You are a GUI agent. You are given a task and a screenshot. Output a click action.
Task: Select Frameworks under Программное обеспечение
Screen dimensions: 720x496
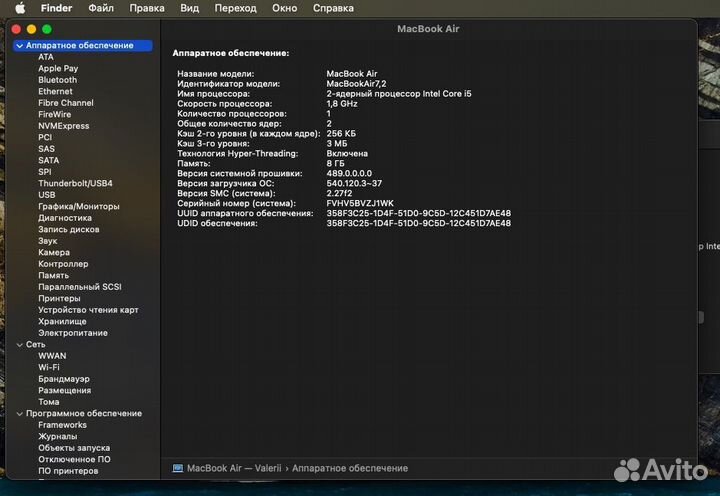[62, 425]
